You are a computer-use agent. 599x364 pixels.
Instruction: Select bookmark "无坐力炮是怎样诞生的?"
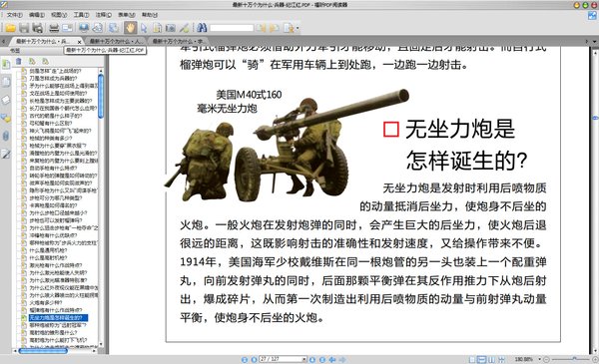59,317
